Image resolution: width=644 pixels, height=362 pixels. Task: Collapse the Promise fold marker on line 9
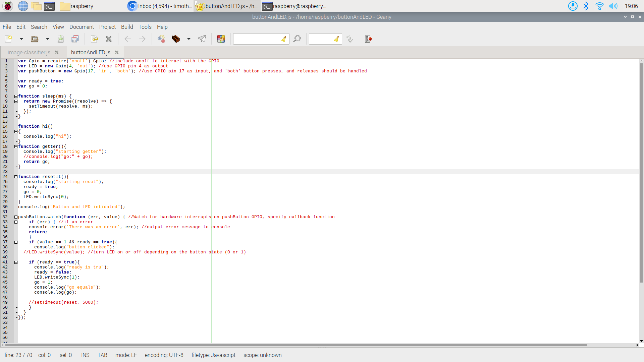point(16,101)
